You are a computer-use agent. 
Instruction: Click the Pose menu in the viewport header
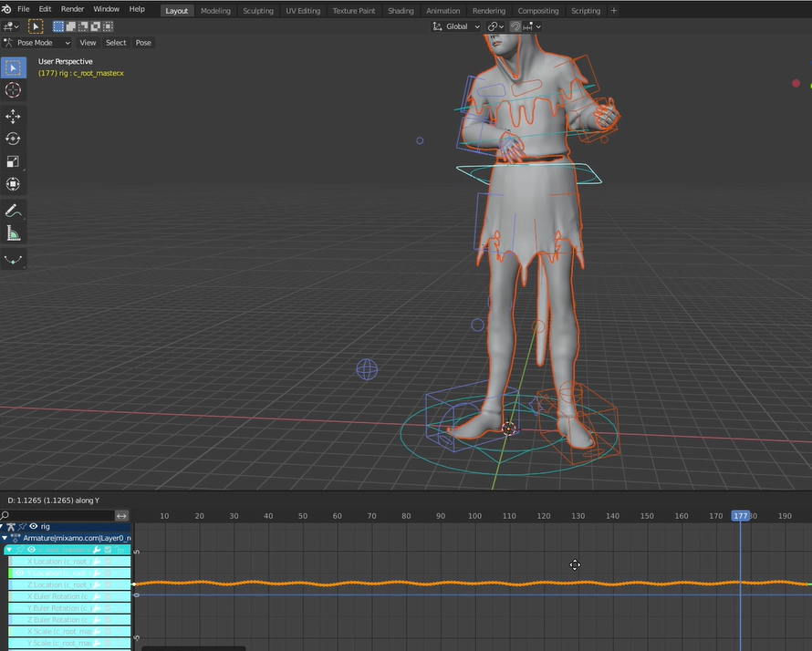click(x=143, y=42)
